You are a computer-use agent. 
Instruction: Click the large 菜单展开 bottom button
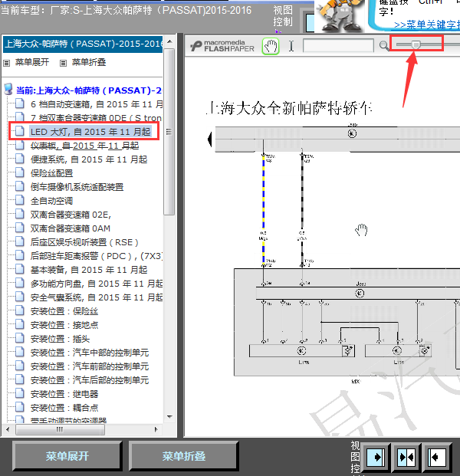pyautogui.click(x=67, y=456)
